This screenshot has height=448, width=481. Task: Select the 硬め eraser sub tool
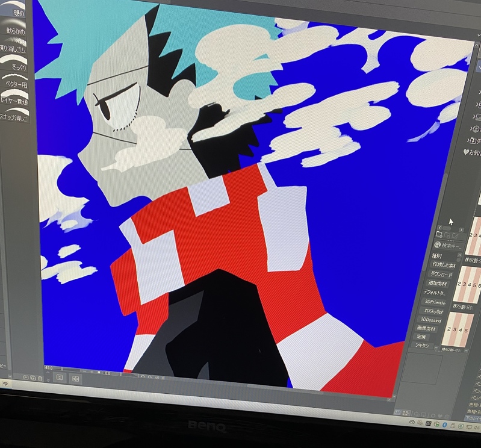13,8
